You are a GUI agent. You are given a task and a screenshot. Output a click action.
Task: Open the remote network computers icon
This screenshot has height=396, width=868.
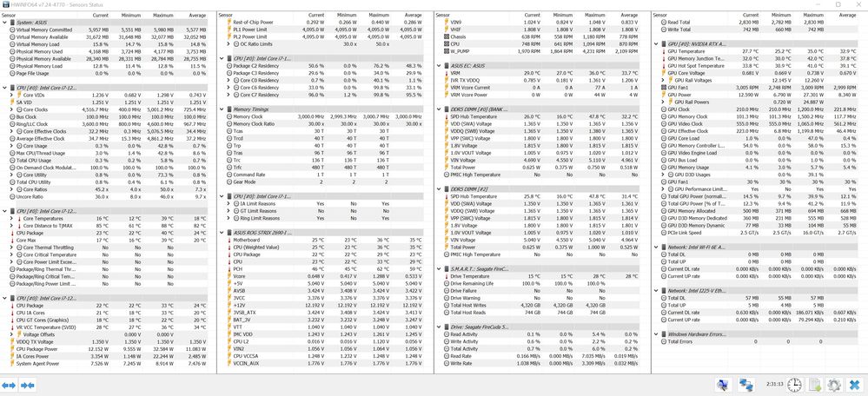[746, 385]
